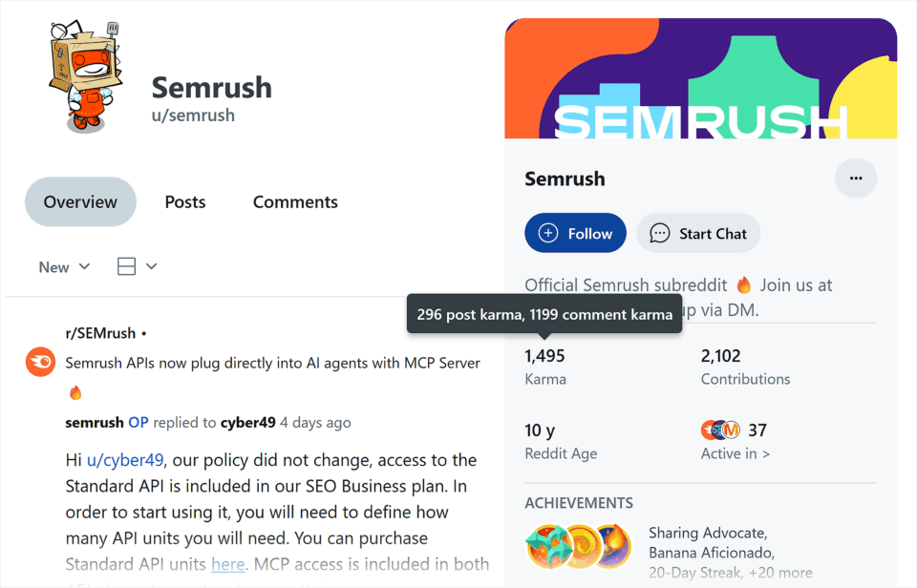This screenshot has width=917, height=588.
Task: Switch to the Comments tab
Action: tap(295, 201)
